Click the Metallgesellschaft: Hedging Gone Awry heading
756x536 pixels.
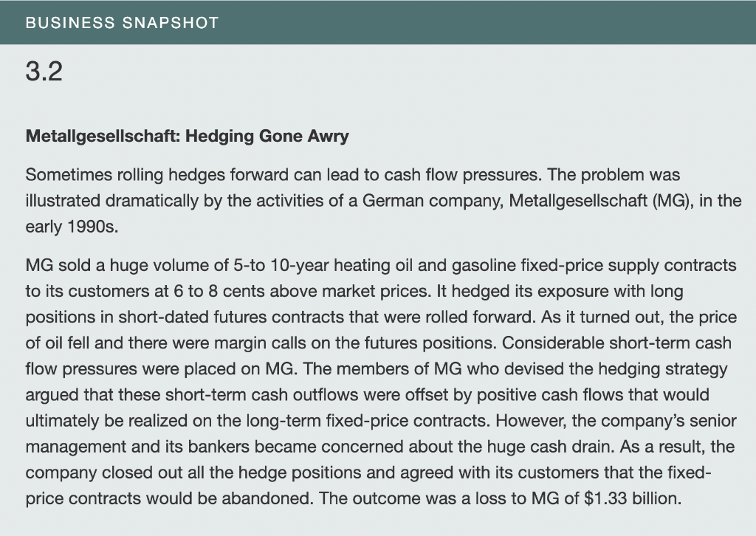(187, 136)
